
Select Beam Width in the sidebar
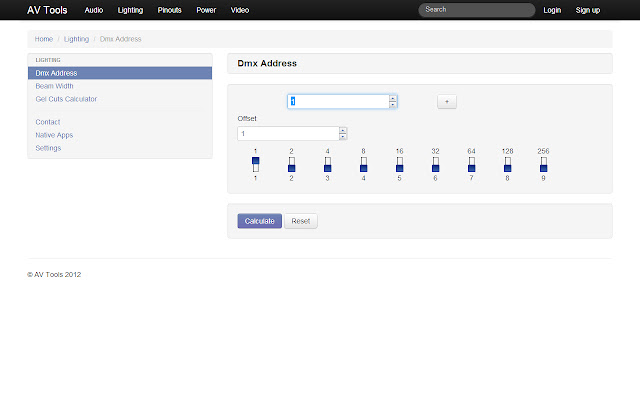pyautogui.click(x=54, y=86)
